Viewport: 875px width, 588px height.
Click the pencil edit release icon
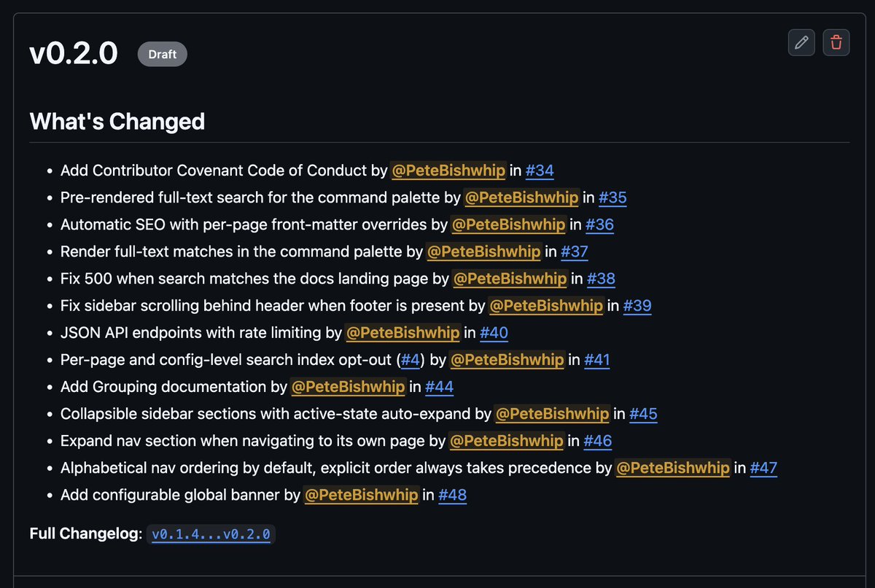[x=801, y=43]
